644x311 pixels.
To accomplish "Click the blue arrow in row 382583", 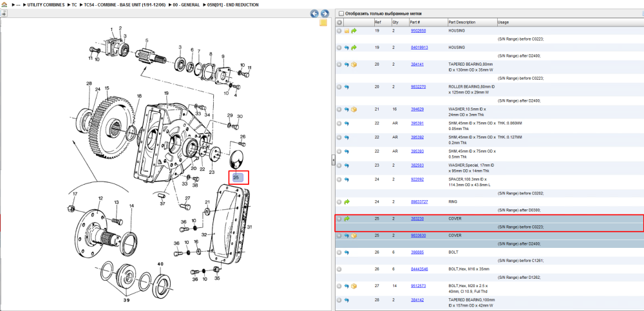I will [347, 165].
